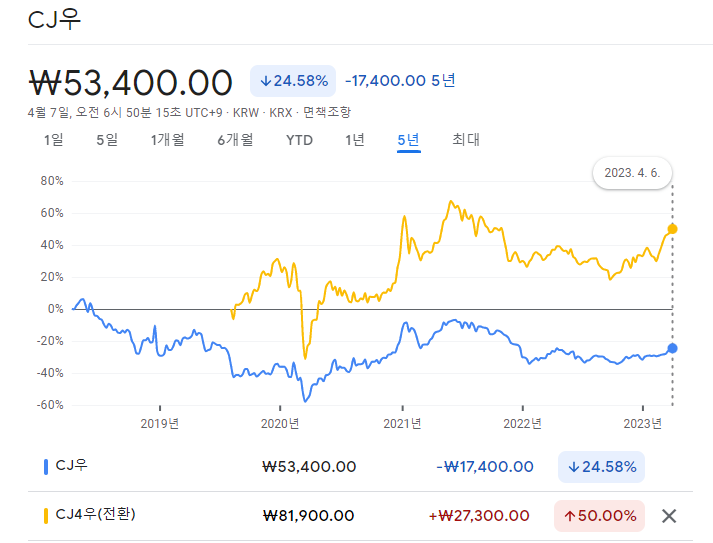The height and width of the screenshot is (543, 713).
Task: Remove CJ4우(전환) comparison with X icon
Action: (x=669, y=516)
